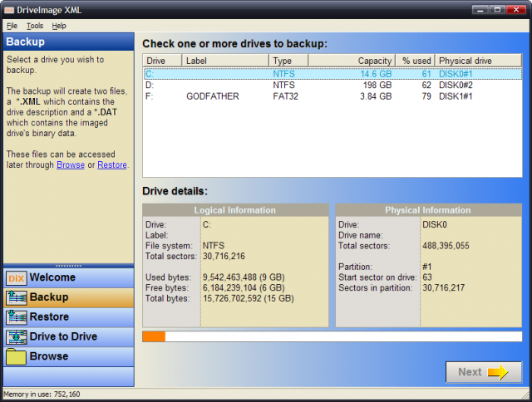Click the Backup drive icon in sidebar
Screen dimensions: 532x402
point(16,298)
